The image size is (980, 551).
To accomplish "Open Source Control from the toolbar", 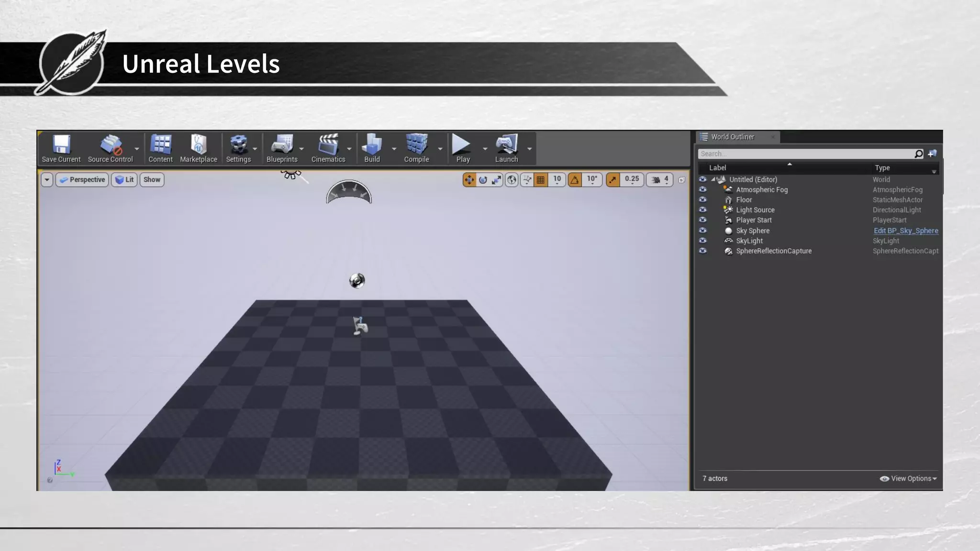I will click(x=110, y=149).
